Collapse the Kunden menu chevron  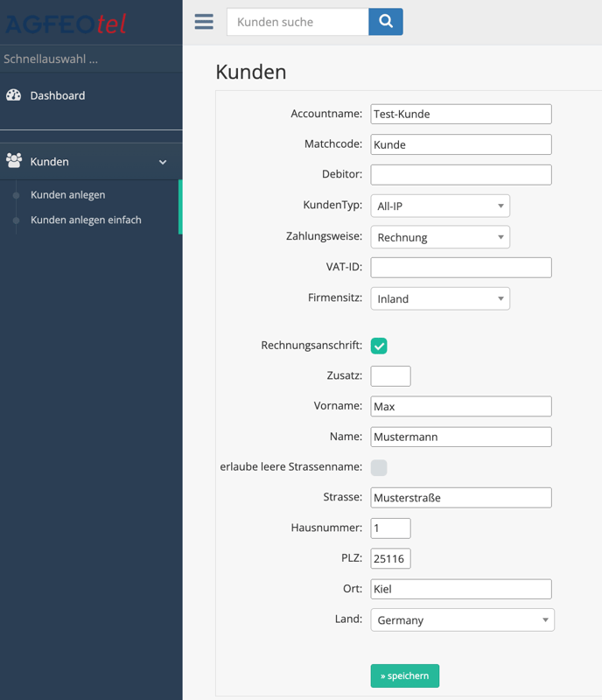tap(163, 162)
